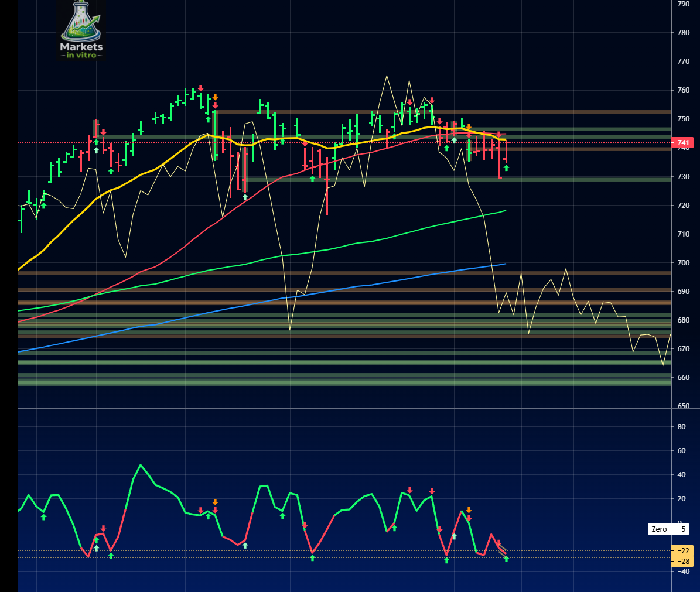
Task: Click red down arrow above the 760 price peak
Action: (x=201, y=88)
